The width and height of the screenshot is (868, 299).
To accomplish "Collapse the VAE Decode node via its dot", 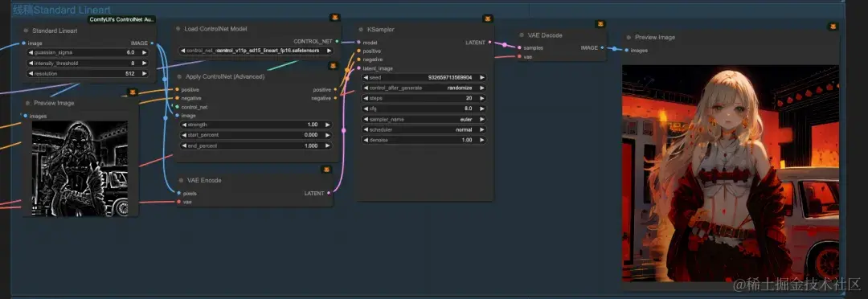I will point(522,35).
